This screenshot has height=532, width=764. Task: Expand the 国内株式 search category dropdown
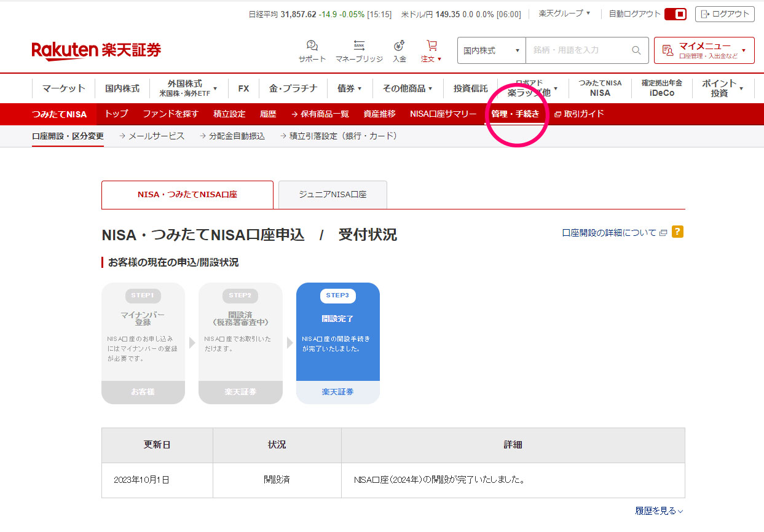[491, 50]
